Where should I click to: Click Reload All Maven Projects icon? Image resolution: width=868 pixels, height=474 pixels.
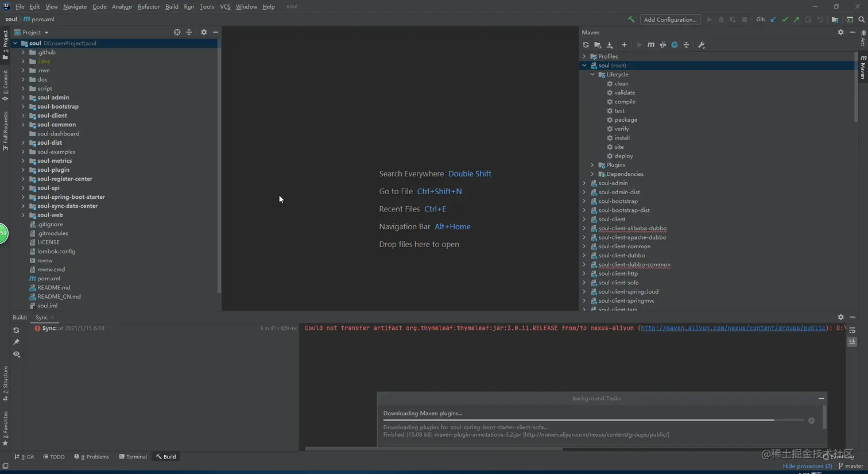tap(586, 45)
